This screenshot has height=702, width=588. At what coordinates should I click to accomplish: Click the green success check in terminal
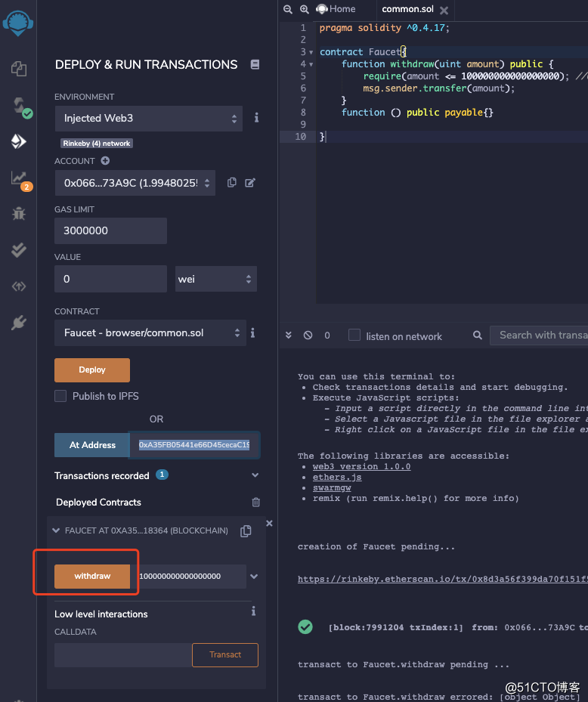305,626
